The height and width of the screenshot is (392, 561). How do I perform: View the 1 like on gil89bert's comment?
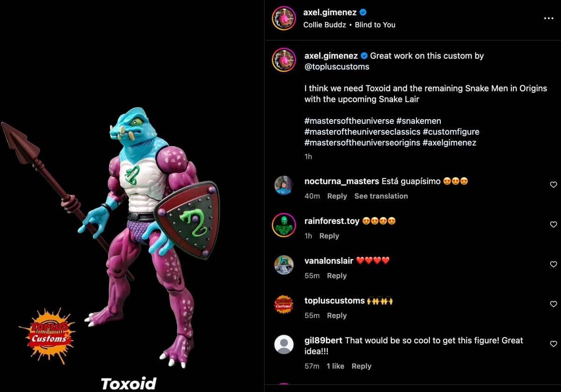335,366
